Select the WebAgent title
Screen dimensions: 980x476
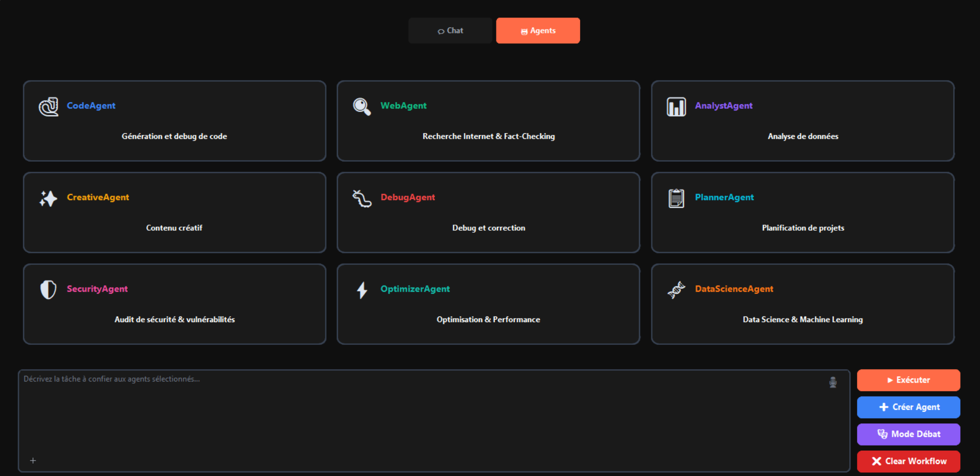coord(403,106)
